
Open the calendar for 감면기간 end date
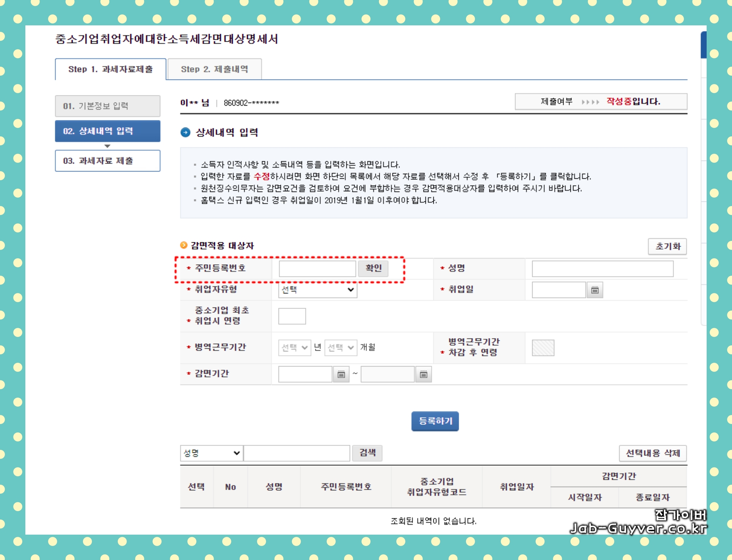424,374
